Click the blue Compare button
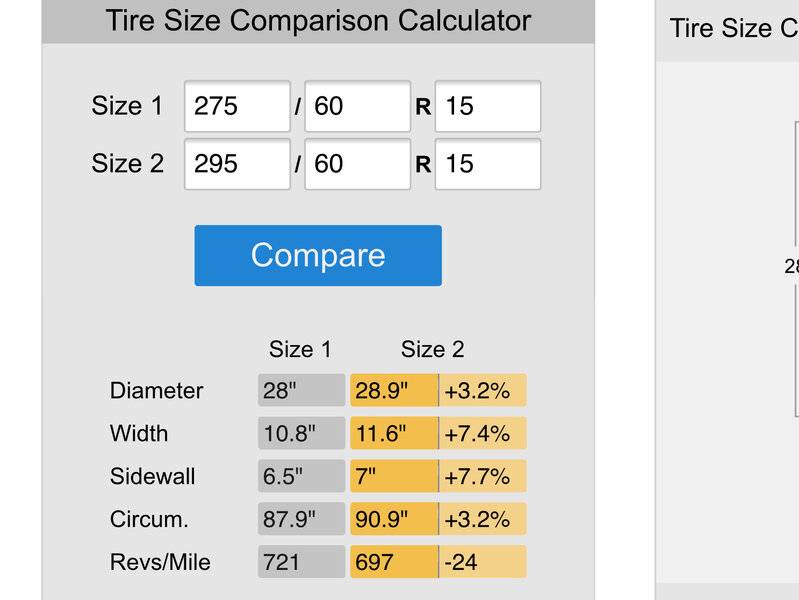This screenshot has height=600, width=799. coord(318,255)
